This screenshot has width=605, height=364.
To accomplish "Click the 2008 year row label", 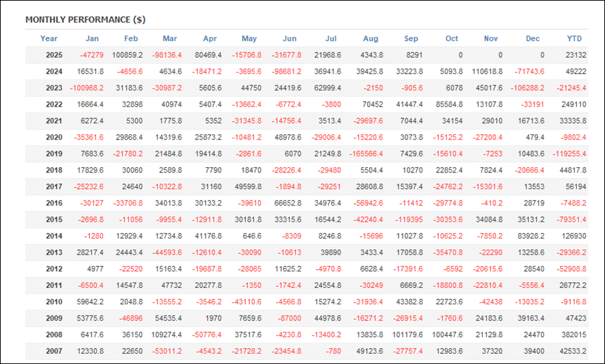I will point(55,334).
